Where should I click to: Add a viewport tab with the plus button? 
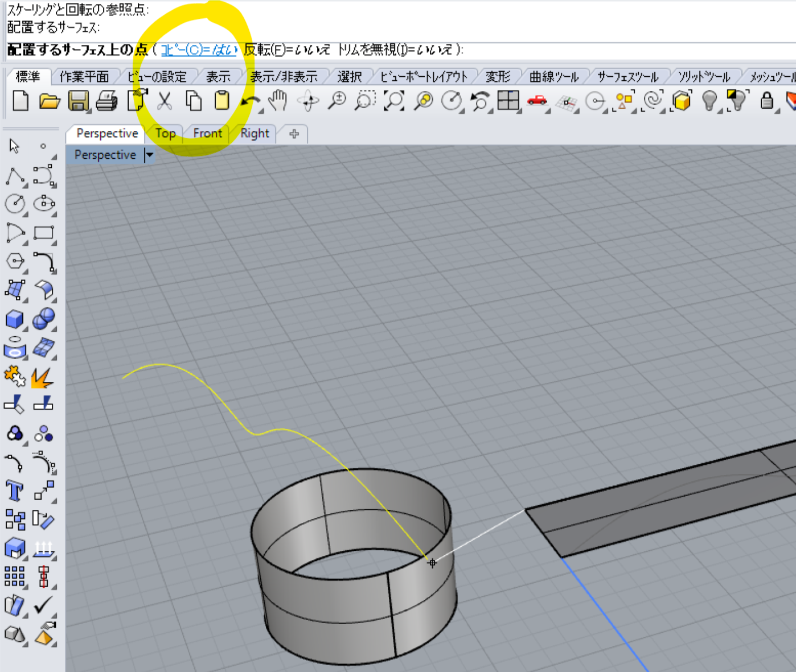tap(294, 134)
